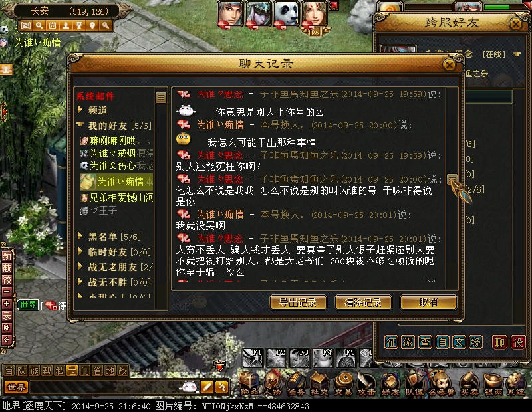
Task: Open the emoticon picker in chat input
Action: tap(190, 387)
